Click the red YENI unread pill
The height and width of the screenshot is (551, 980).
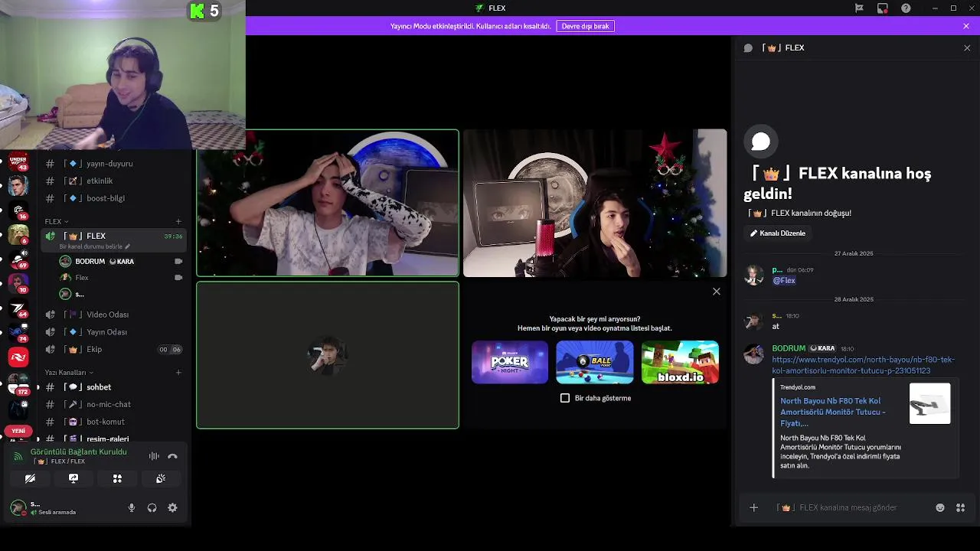point(18,431)
